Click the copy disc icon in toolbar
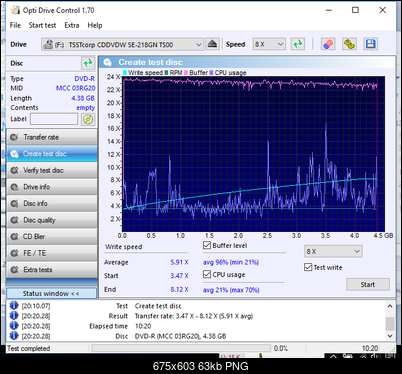The image size is (402, 374). pos(349,44)
